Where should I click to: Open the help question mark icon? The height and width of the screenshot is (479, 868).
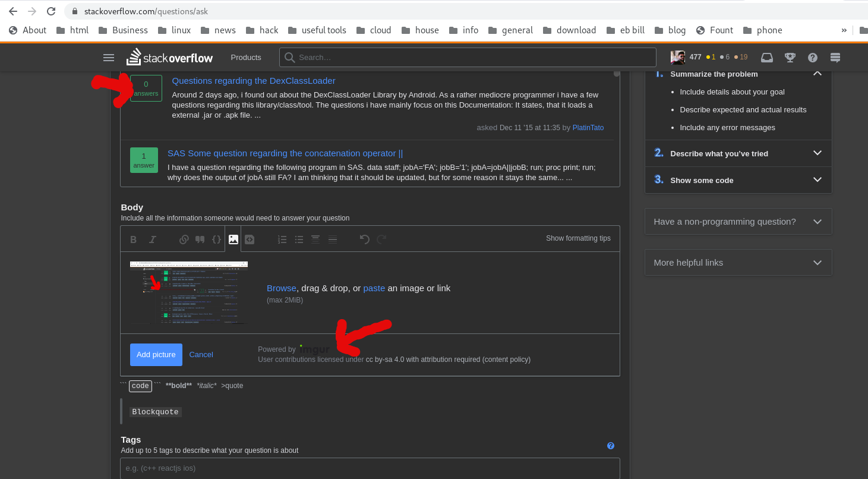click(813, 58)
